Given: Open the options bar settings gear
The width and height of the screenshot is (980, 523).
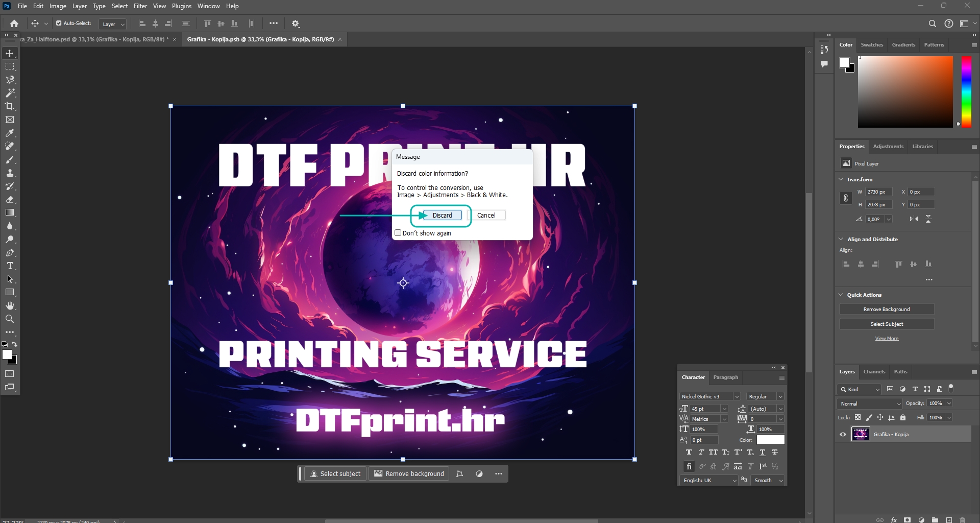Looking at the screenshot, I should point(296,23).
